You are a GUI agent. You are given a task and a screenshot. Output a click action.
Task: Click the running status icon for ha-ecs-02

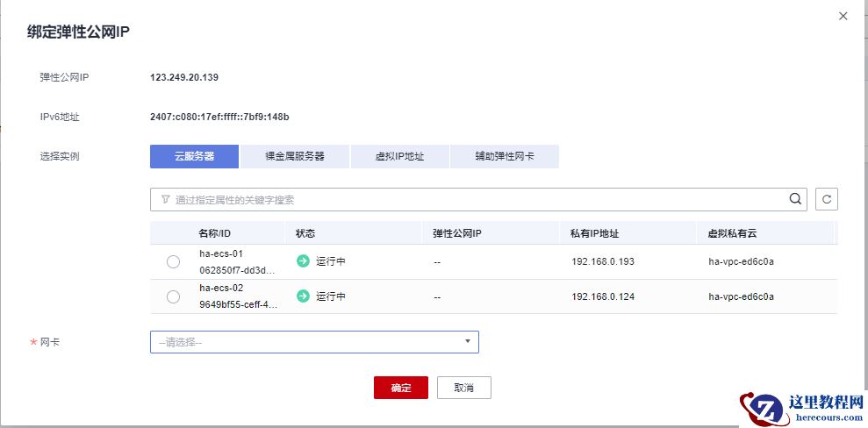tap(303, 296)
